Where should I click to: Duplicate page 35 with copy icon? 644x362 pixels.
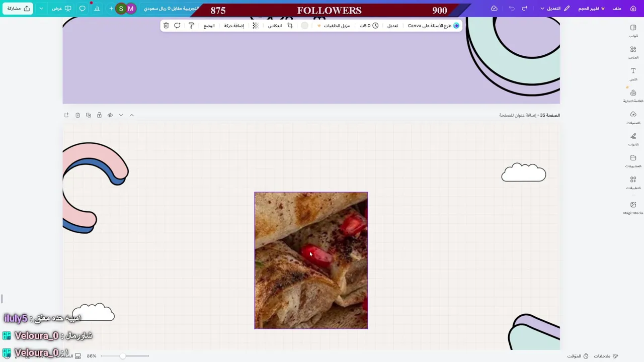89,115
